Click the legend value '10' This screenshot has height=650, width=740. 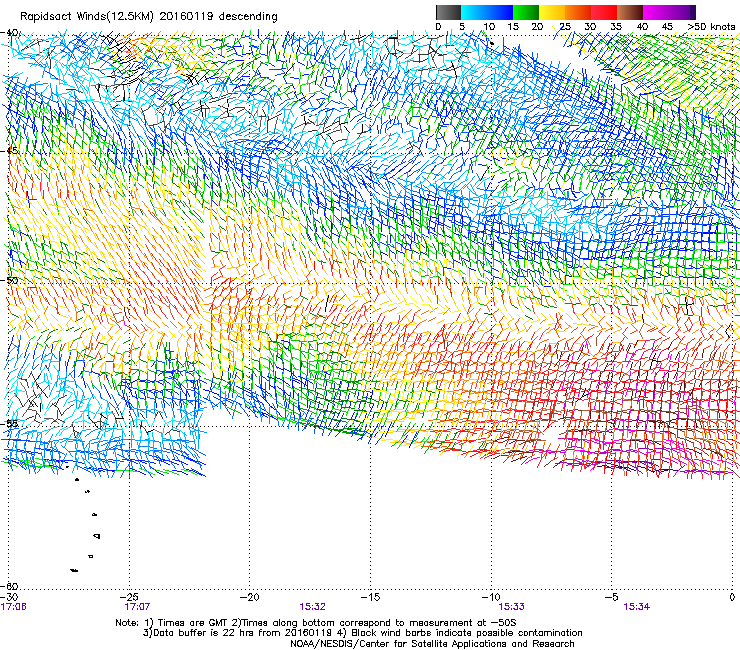(x=489, y=27)
